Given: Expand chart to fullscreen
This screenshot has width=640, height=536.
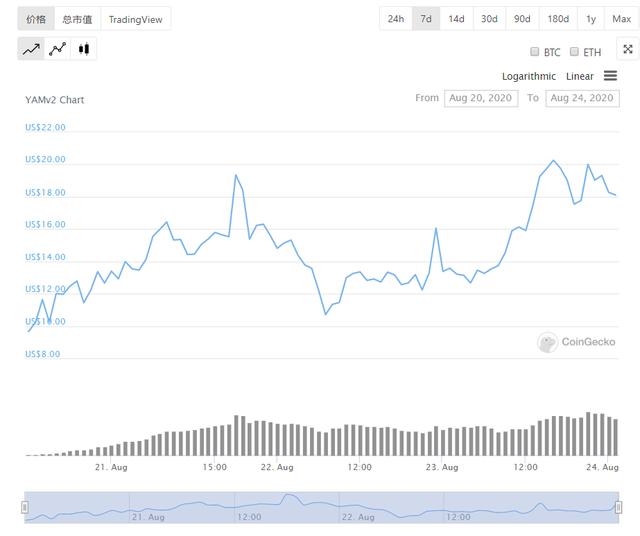Looking at the screenshot, I should coord(627,49).
